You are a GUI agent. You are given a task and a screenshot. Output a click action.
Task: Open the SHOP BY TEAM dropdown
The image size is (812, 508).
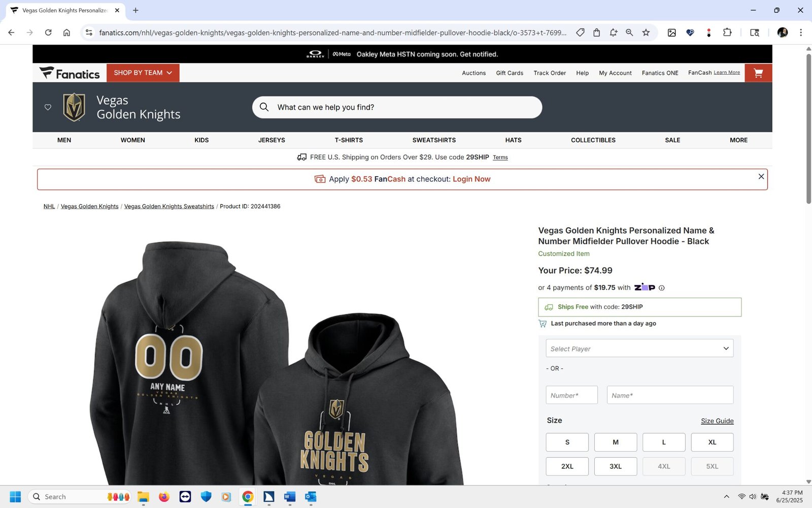pyautogui.click(x=143, y=73)
